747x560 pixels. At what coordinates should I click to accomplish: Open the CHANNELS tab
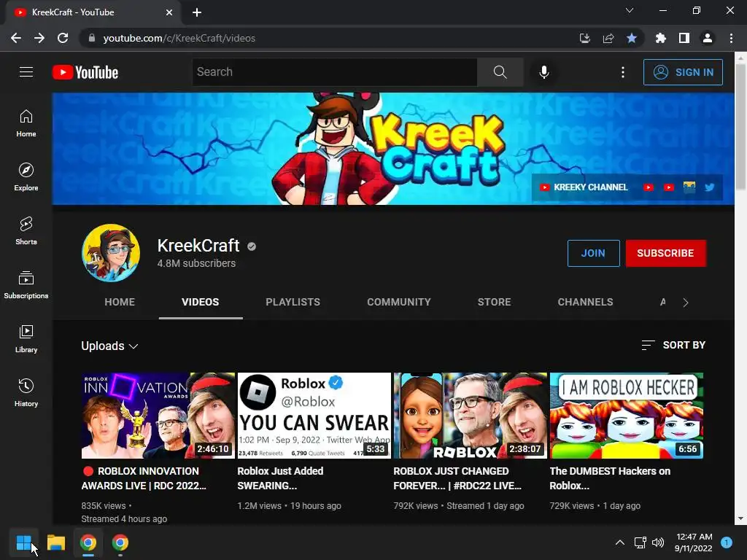click(x=585, y=302)
